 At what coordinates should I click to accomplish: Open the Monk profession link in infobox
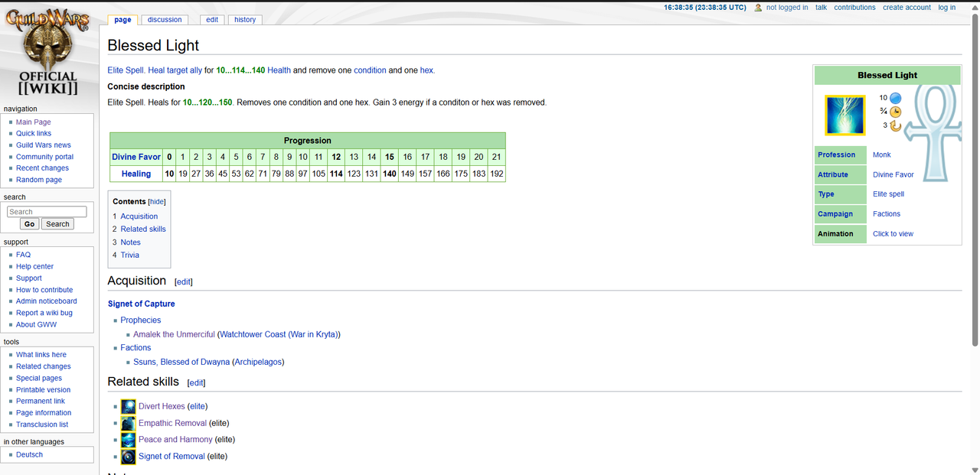[882, 155]
